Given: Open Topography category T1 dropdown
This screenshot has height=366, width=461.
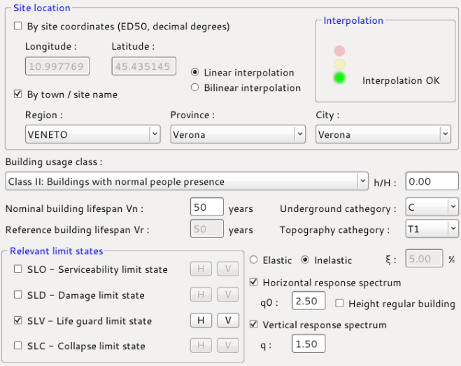Looking at the screenshot, I should point(432,229).
